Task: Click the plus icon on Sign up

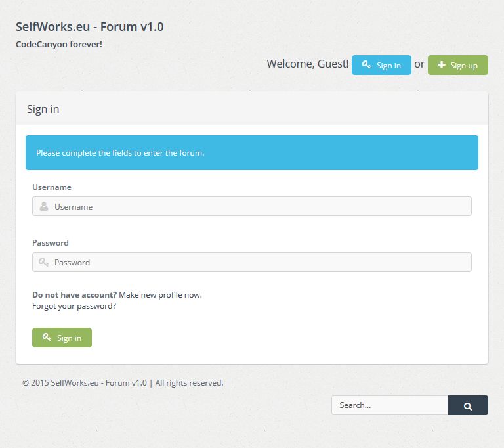Action: point(442,65)
